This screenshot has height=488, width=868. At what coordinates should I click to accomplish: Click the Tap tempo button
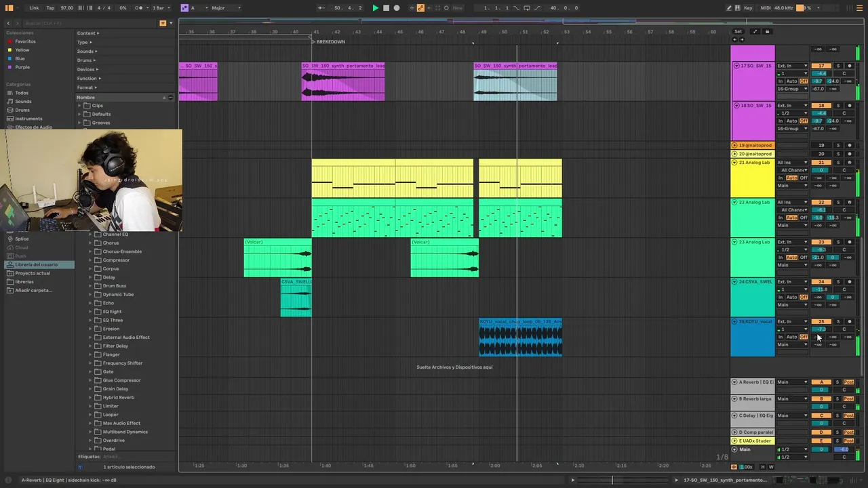pos(50,8)
